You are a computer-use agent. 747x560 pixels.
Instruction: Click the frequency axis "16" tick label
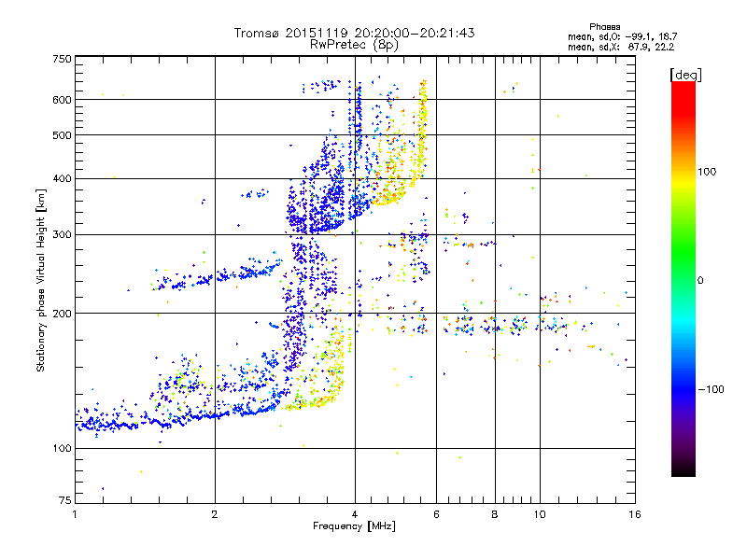pos(635,514)
